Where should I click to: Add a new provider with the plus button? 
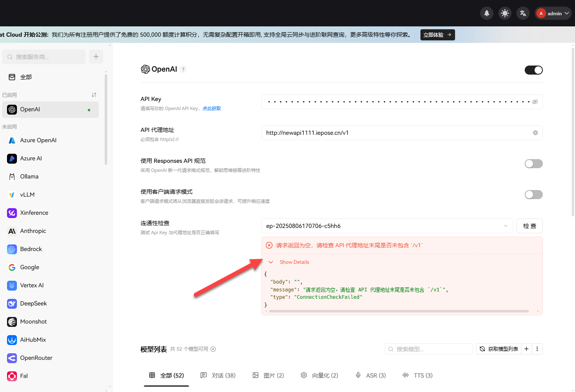[96, 56]
